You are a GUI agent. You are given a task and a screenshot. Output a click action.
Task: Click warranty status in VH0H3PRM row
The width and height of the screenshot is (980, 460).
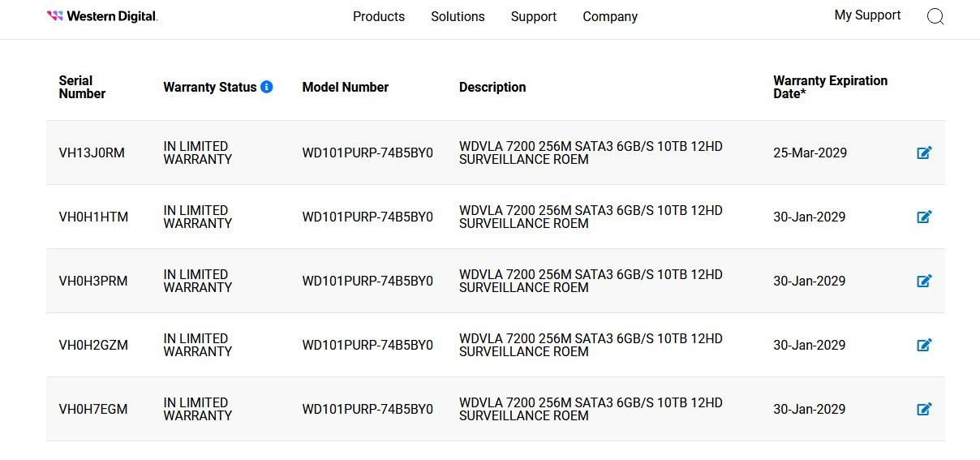click(198, 281)
